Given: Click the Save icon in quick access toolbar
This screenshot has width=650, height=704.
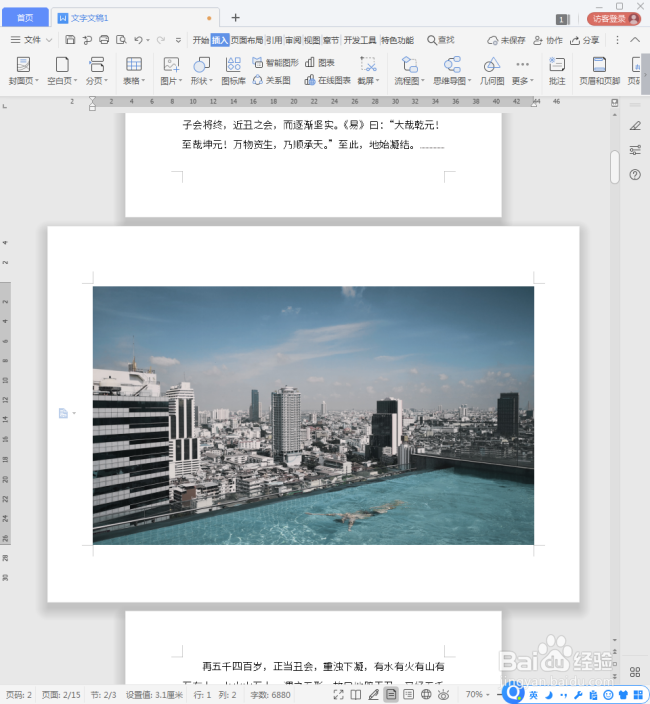Looking at the screenshot, I should point(70,40).
